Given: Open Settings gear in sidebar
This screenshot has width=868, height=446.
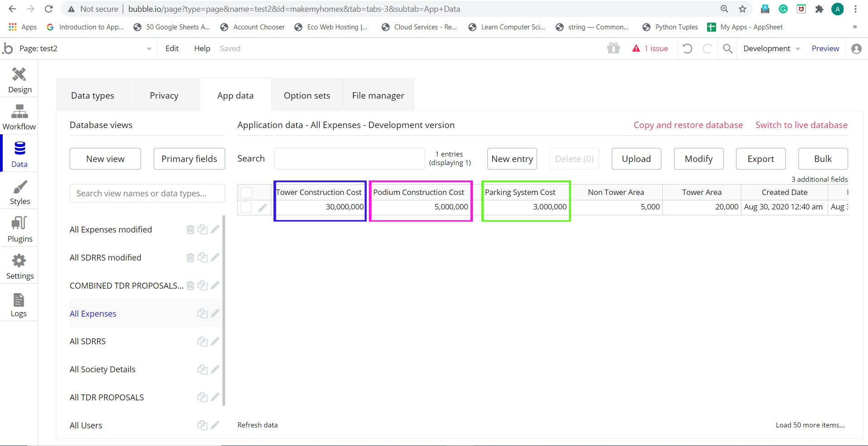Looking at the screenshot, I should 19,266.
